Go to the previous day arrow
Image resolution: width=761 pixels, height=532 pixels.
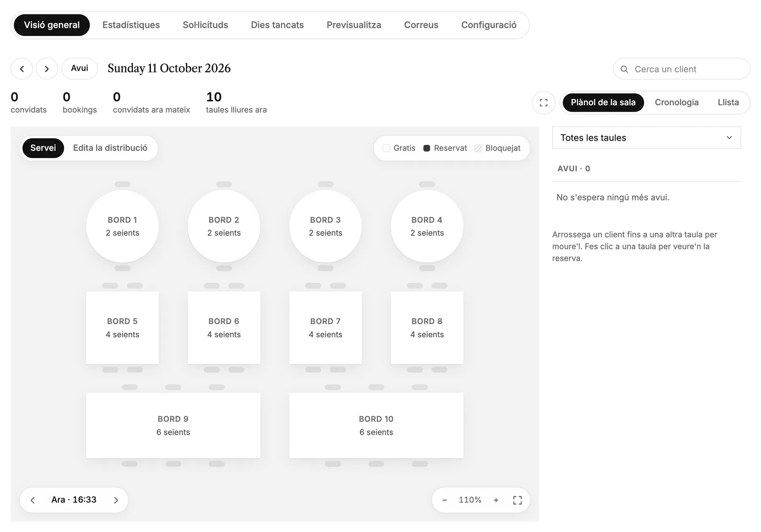(x=22, y=69)
